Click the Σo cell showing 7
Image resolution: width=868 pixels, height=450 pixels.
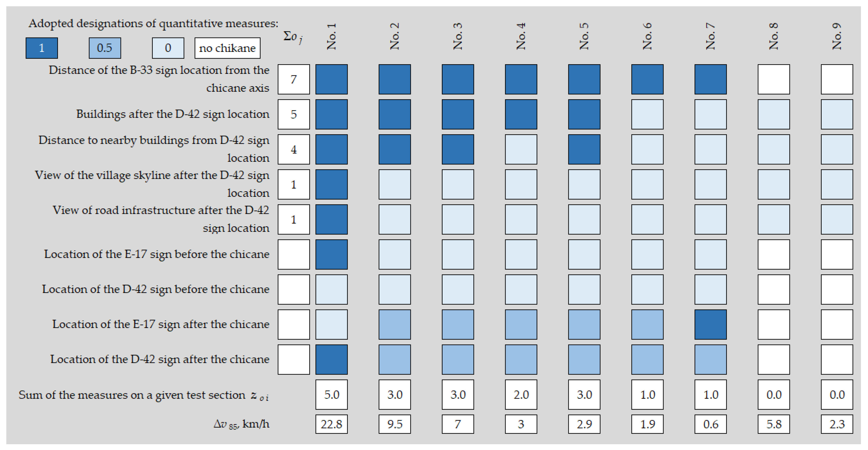(x=293, y=79)
